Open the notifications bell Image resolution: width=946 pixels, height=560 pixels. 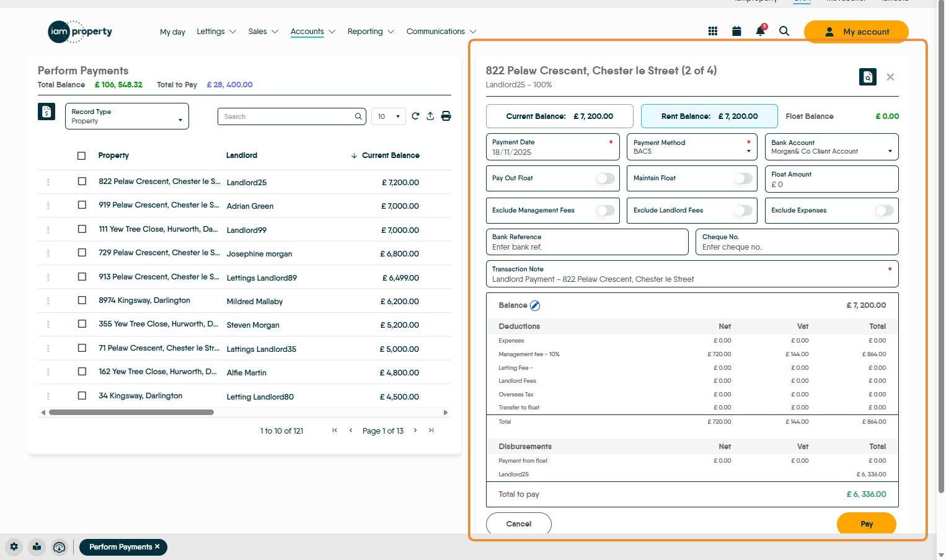coord(760,31)
